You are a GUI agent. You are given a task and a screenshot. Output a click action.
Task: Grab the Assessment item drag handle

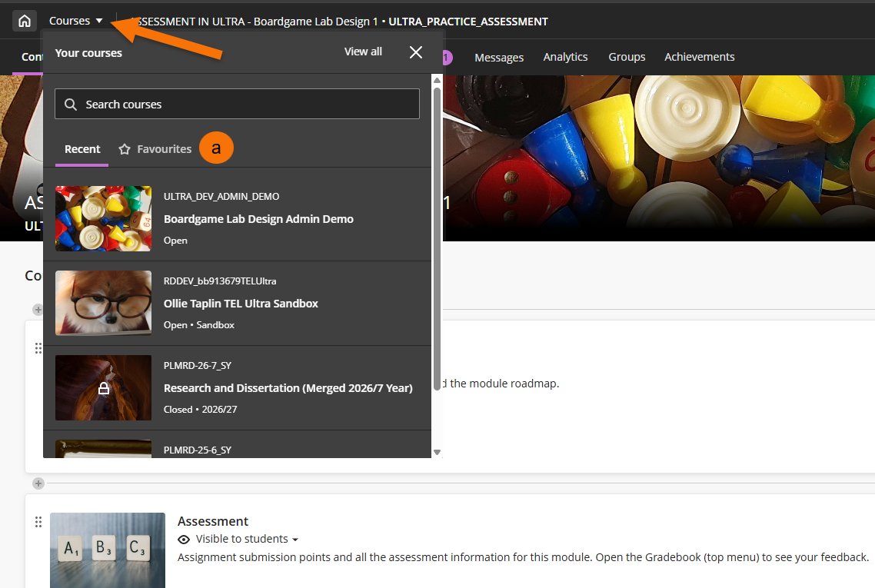pyautogui.click(x=38, y=522)
